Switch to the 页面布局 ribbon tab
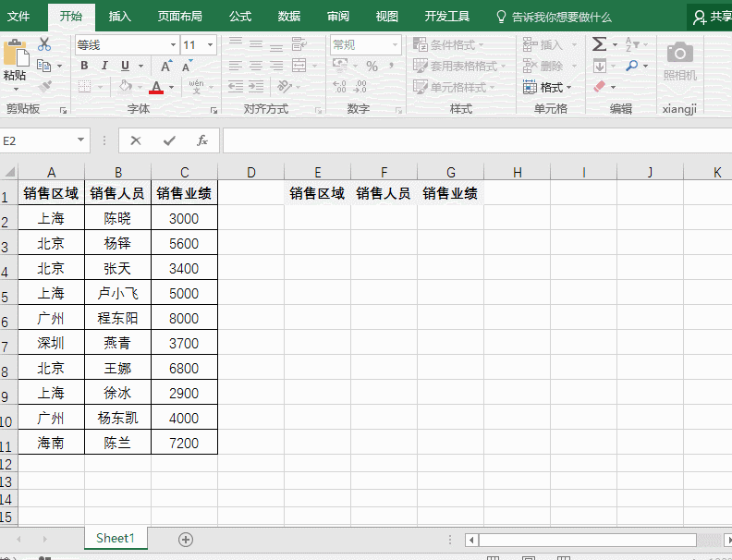Image resolution: width=732 pixels, height=560 pixels. pos(179,17)
